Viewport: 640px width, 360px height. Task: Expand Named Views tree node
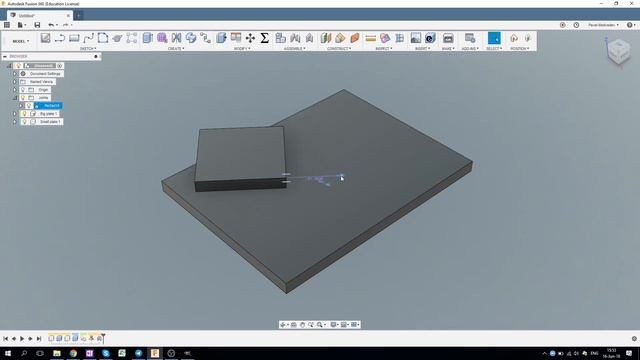pyautogui.click(x=15, y=82)
